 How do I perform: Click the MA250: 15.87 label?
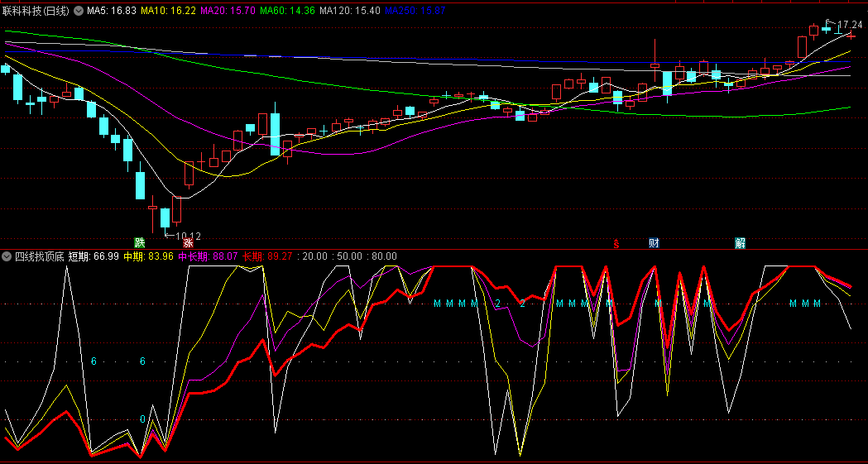[415, 11]
